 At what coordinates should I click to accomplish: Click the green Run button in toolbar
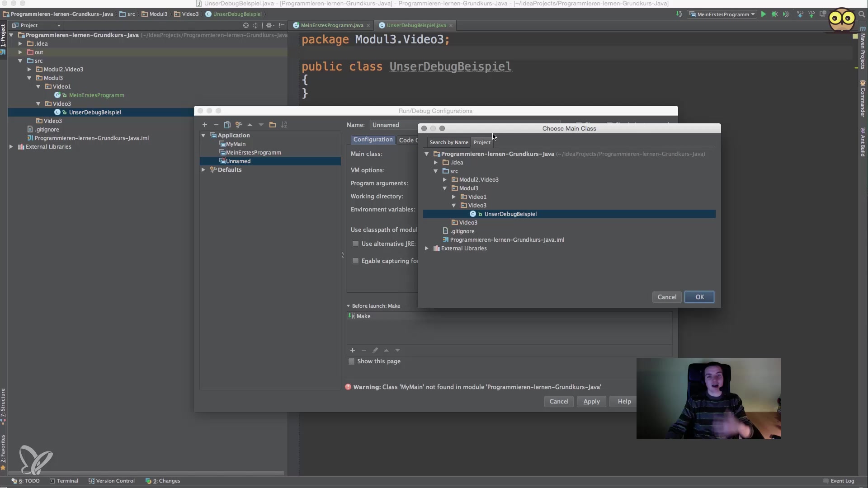[x=763, y=14]
